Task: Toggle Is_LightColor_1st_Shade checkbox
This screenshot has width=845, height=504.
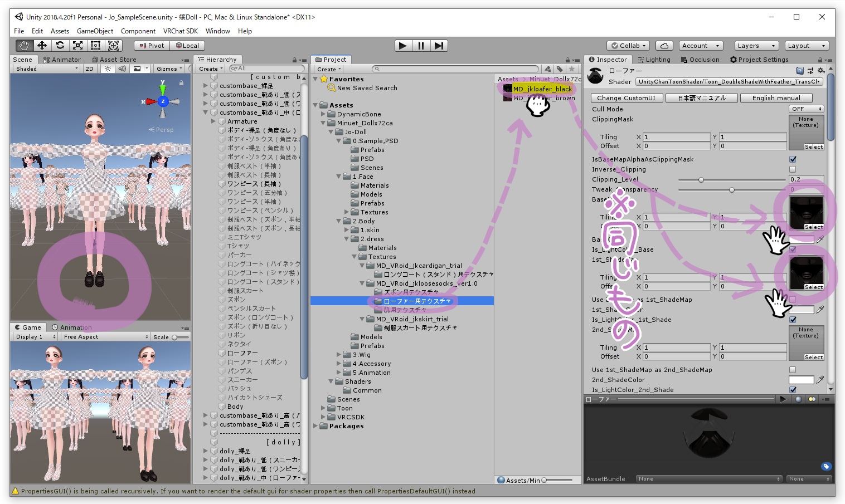Action: 793,320
